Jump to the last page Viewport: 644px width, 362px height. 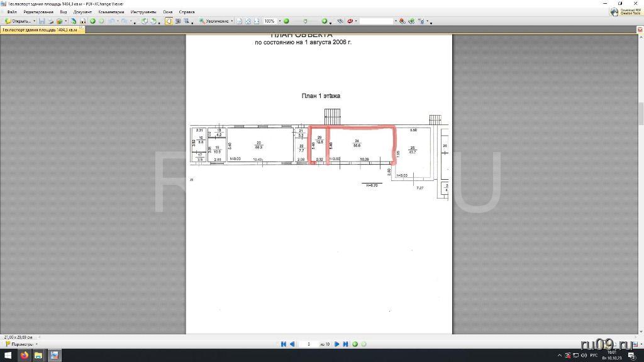click(x=345, y=344)
